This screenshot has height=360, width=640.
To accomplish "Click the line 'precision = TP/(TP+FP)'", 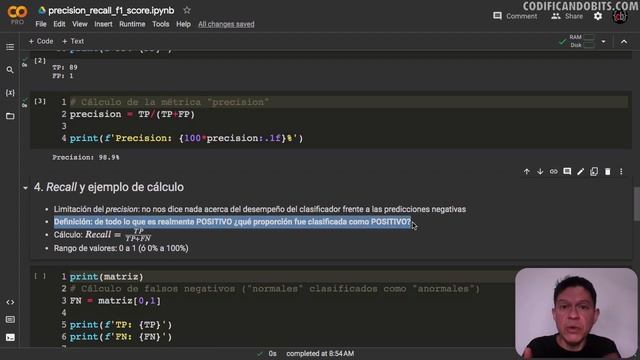I will tap(132, 114).
